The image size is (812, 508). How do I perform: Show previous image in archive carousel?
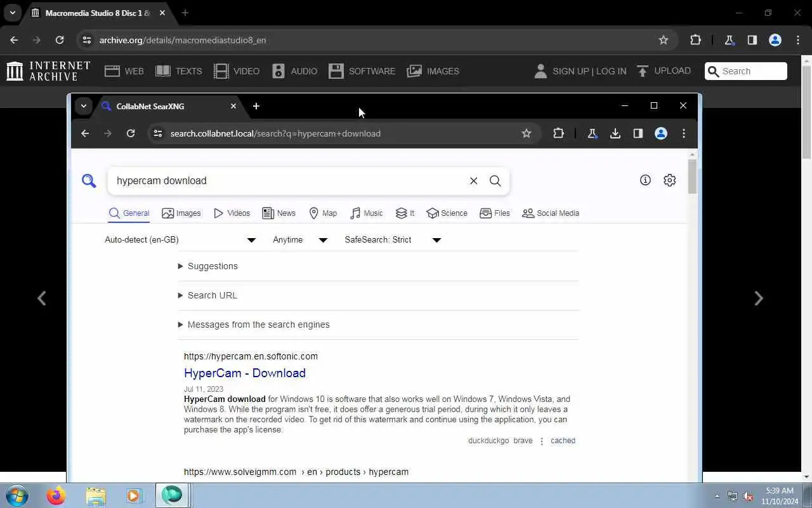coord(42,298)
